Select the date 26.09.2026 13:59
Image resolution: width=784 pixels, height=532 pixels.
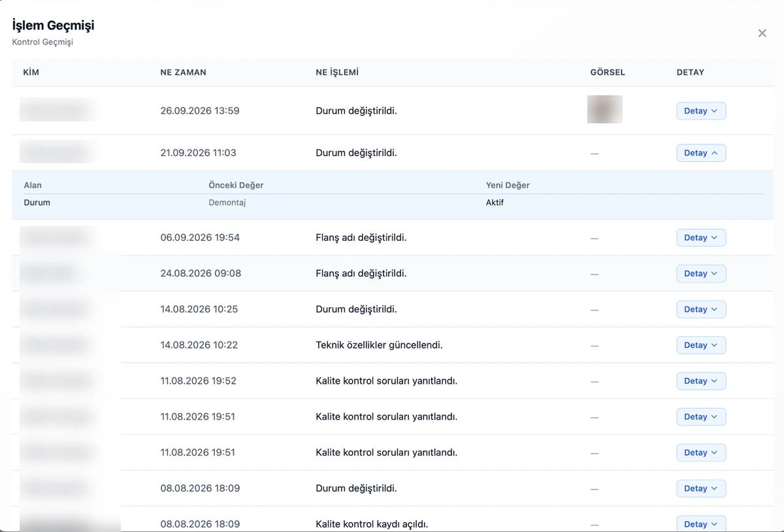pos(200,111)
